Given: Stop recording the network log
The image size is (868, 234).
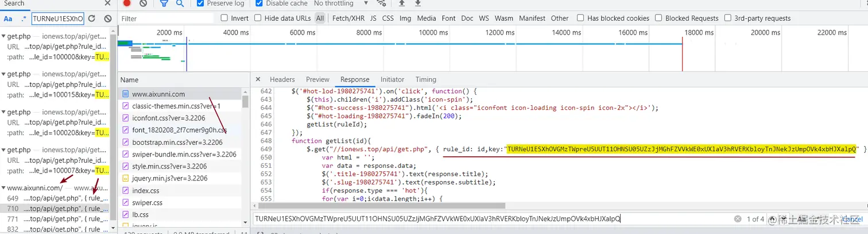Looking at the screenshot, I should point(127,3).
